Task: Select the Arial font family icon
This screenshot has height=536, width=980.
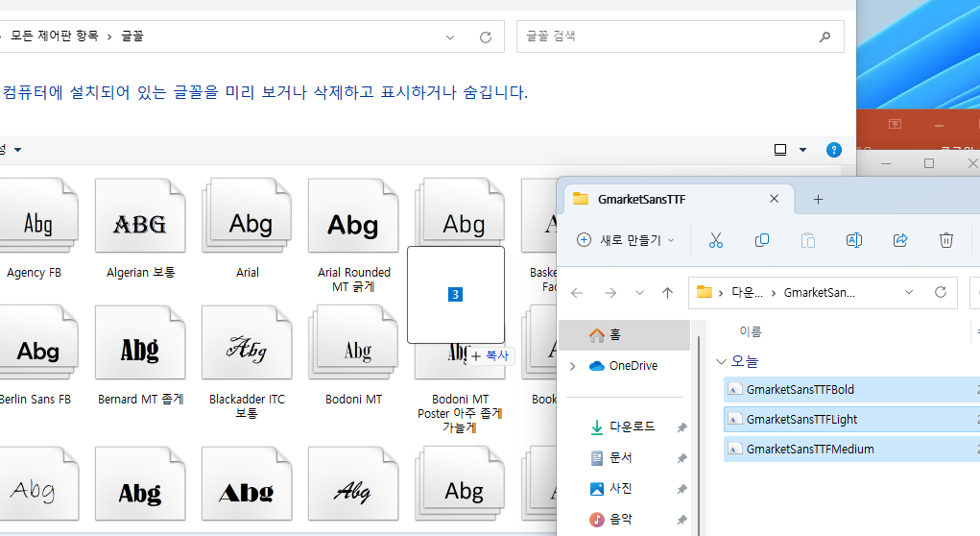Action: pos(247,216)
